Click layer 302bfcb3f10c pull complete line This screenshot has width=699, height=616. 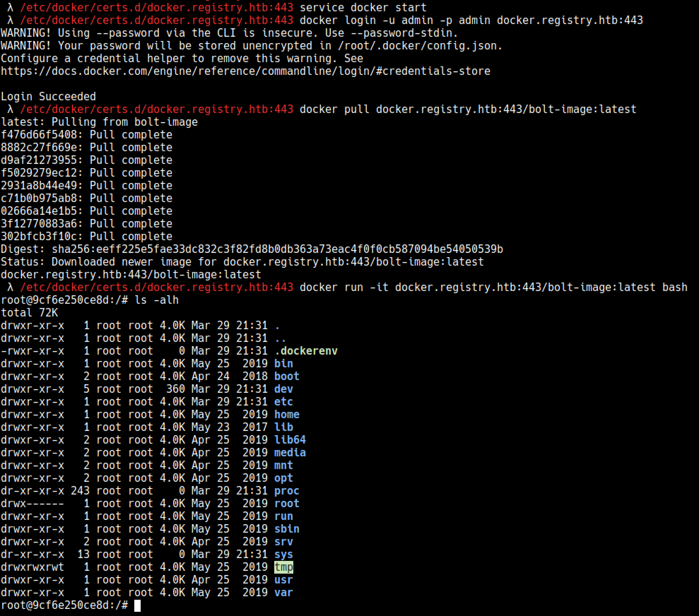(87, 236)
